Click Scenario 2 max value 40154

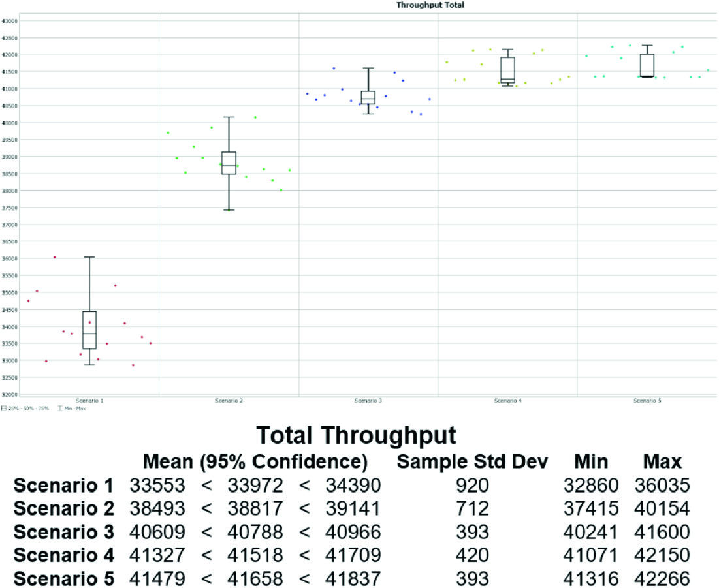click(662, 508)
